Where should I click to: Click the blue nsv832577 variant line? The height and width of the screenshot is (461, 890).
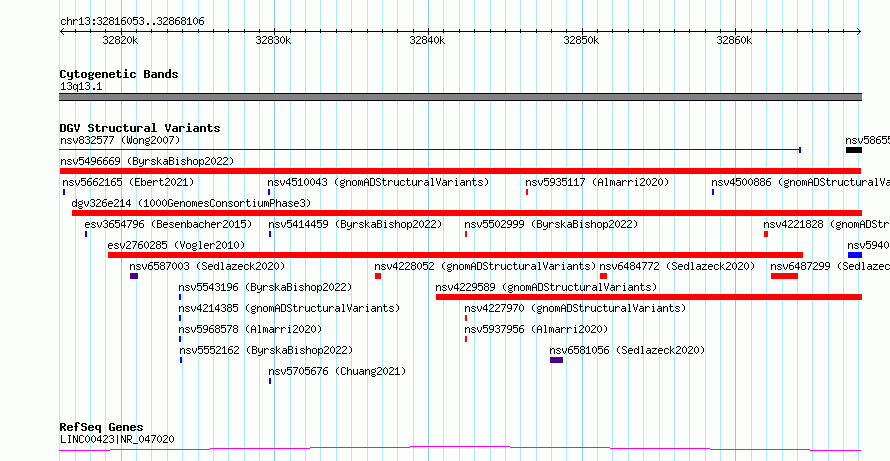click(x=430, y=150)
